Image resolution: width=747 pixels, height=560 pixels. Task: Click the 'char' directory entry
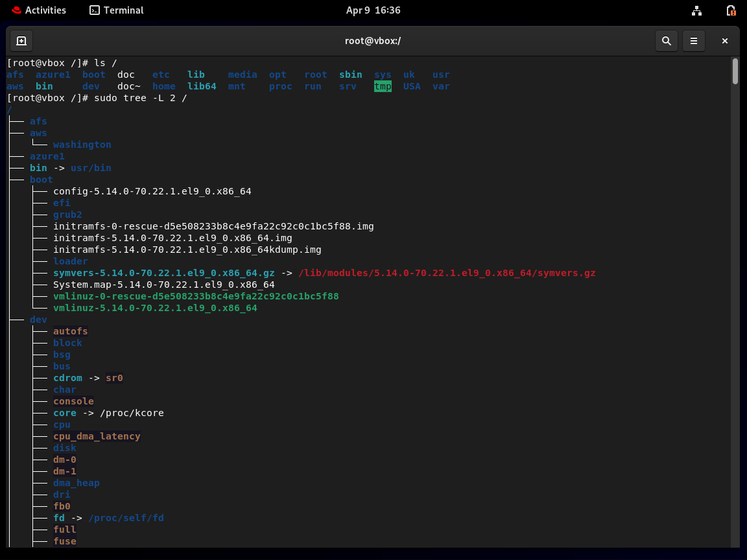click(64, 390)
